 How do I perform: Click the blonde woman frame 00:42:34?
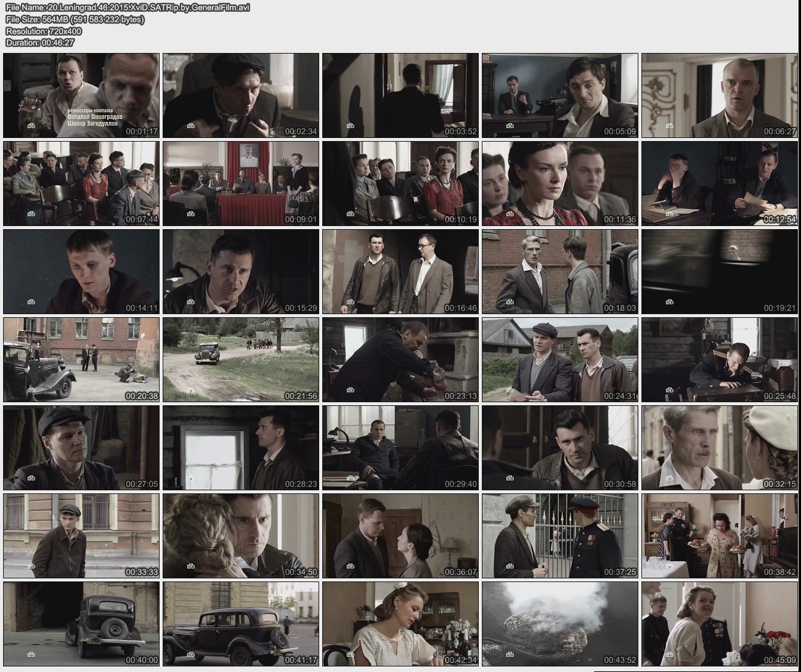tap(400, 624)
